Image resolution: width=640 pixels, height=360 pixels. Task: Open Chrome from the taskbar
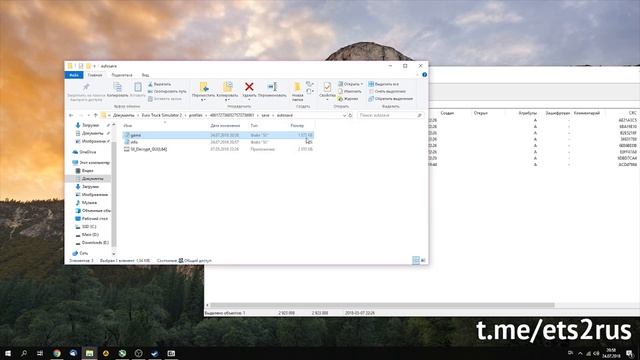coord(57,353)
